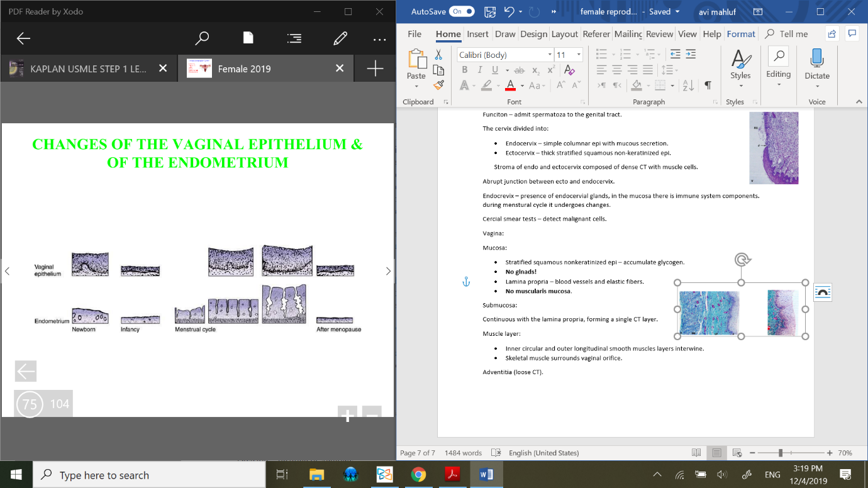Open Layout Options icon beside the selected image

[x=822, y=292]
